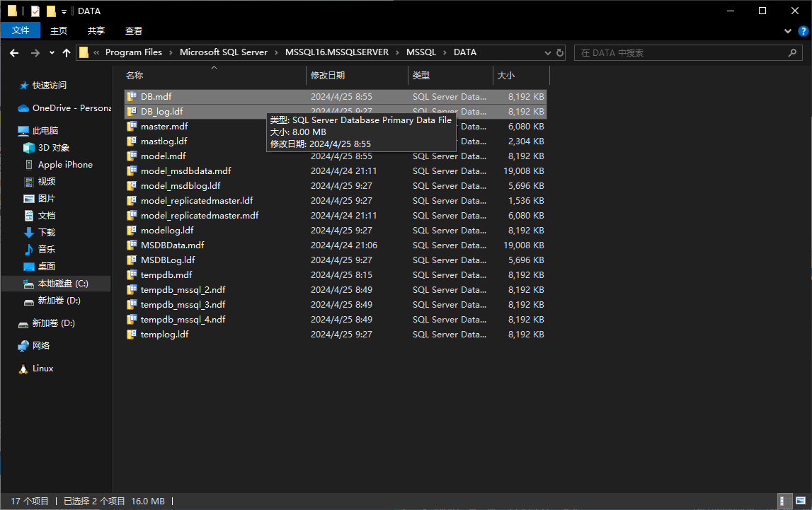Open address bar history dropdown
The height and width of the screenshot is (510, 812).
point(547,52)
